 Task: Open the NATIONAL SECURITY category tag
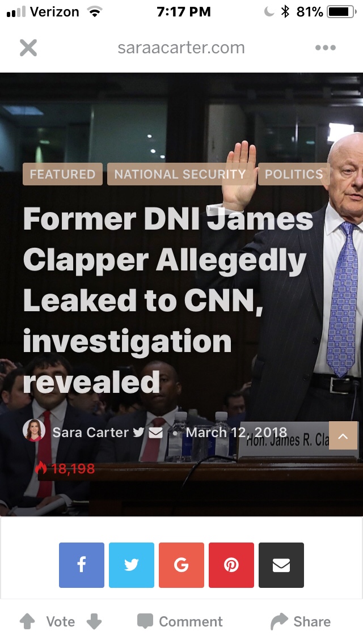(180, 174)
